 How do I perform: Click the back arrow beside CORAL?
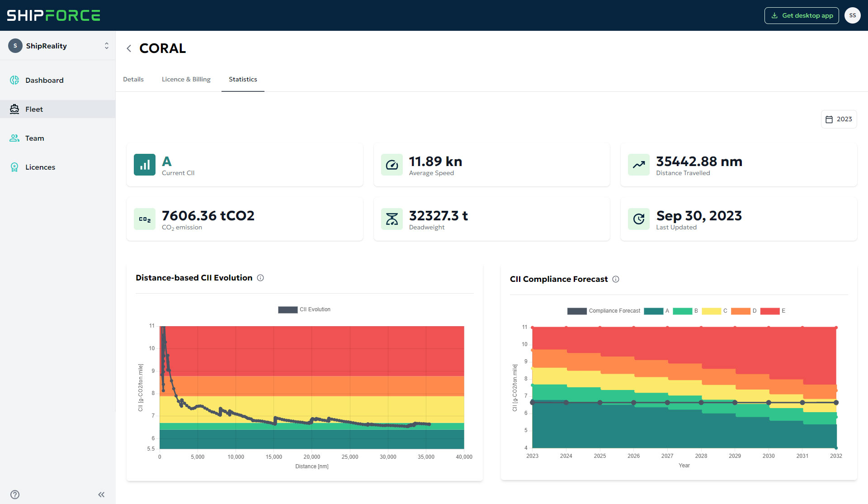[129, 48]
